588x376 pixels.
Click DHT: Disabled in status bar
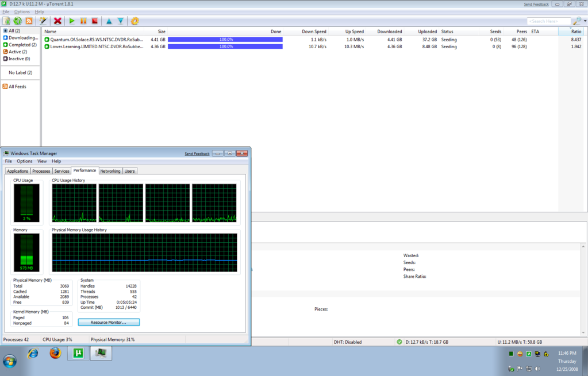coord(348,342)
